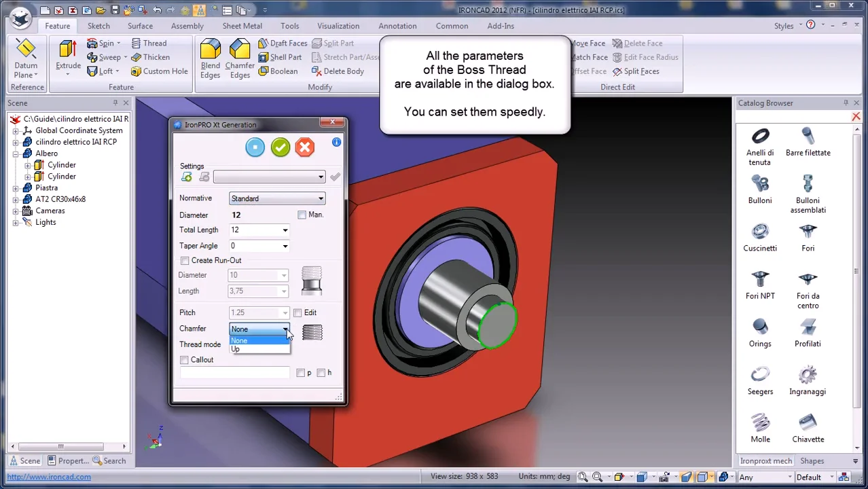868x489 pixels.
Task: Cancel with the red X button
Action: coord(305,147)
